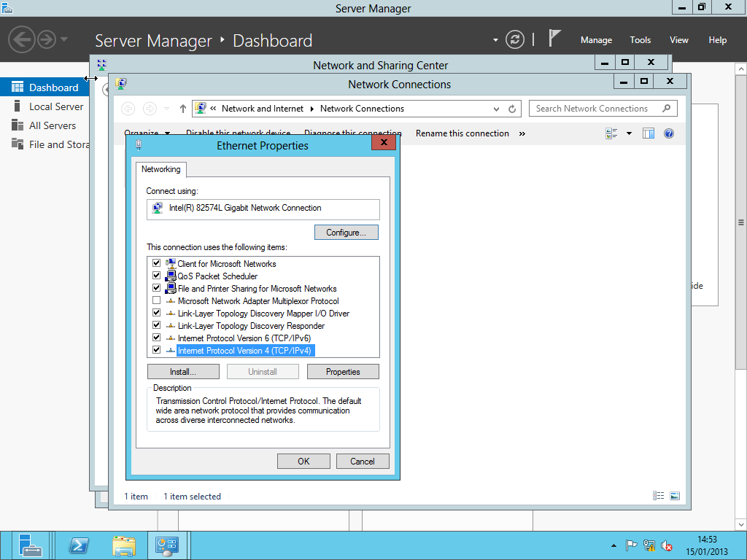
Task: Switch to large icons view in status bar
Action: 675,496
